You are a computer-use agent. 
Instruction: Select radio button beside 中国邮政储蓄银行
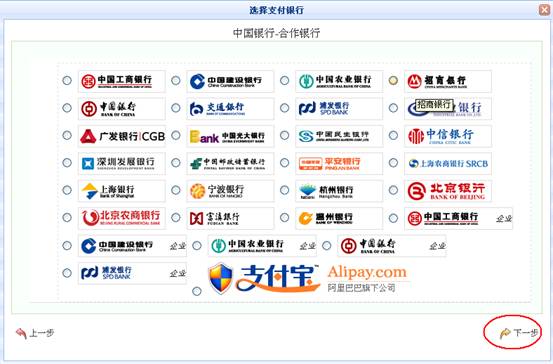[x=176, y=163]
